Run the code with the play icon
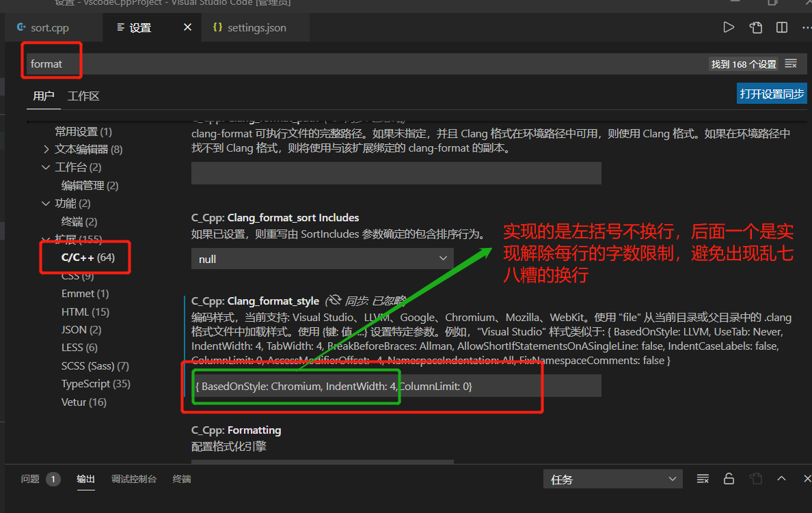 click(x=729, y=27)
